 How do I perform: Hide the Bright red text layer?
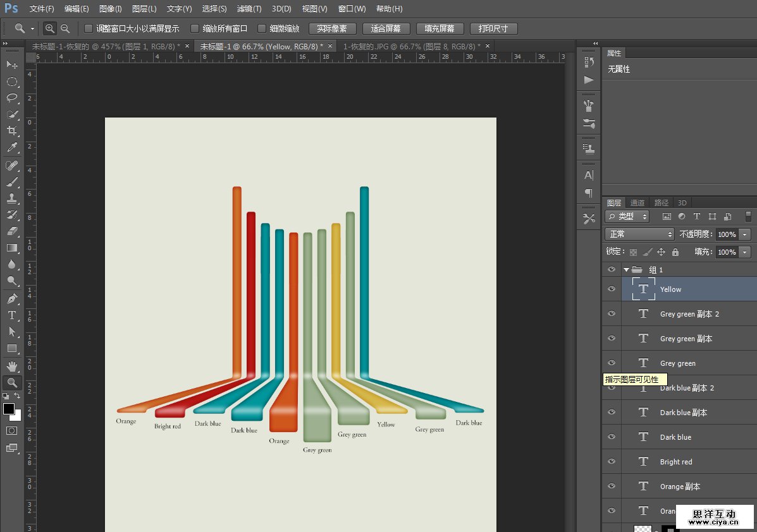tap(611, 461)
